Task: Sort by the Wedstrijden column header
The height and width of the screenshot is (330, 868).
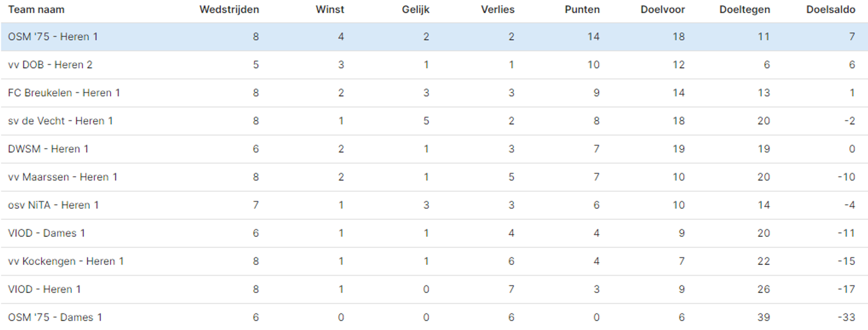Action: (x=229, y=9)
